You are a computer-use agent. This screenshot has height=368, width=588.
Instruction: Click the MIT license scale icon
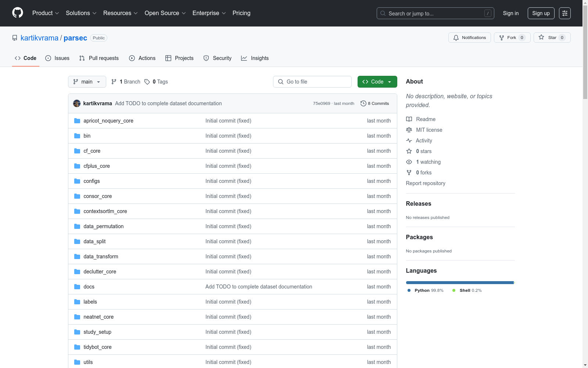409,130
